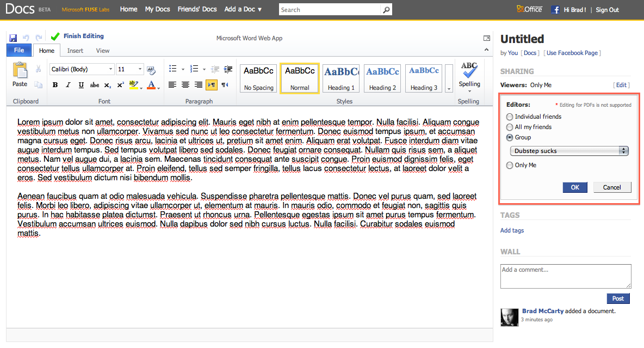Viewport: 644px width, 348px height.
Task: Toggle italic formatting
Action: [x=68, y=85]
